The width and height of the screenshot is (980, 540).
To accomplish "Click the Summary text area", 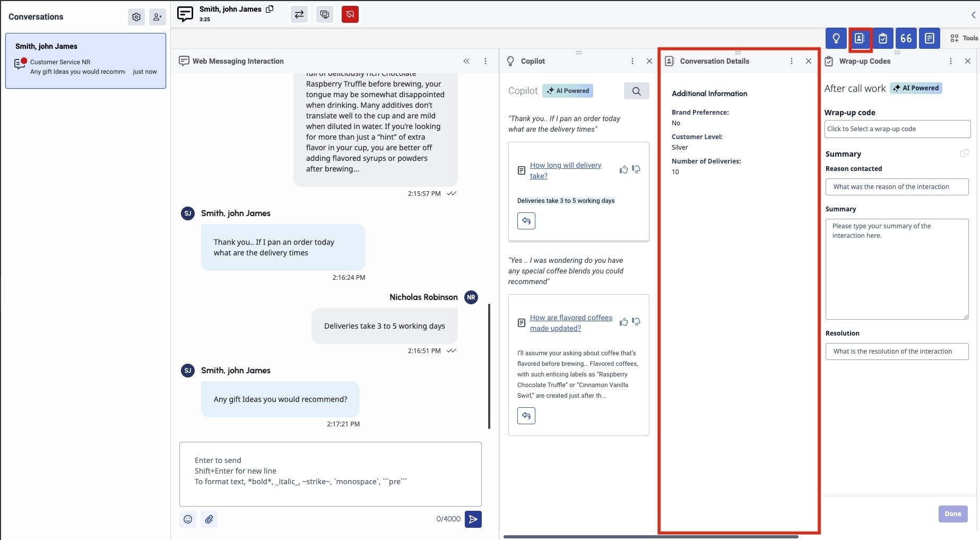I will click(897, 269).
